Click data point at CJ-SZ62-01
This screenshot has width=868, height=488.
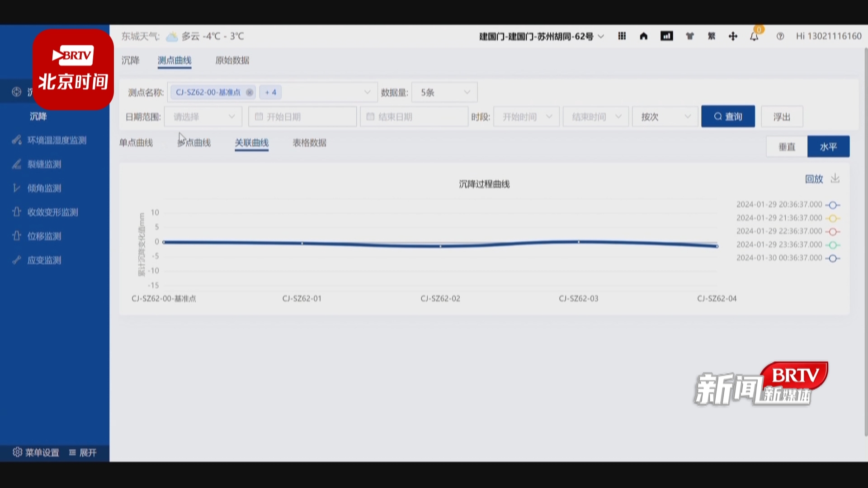pos(302,244)
